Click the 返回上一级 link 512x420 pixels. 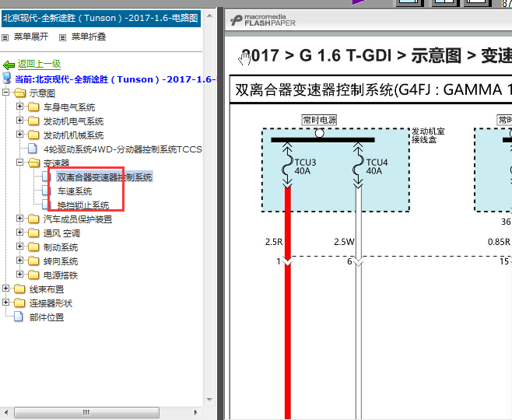point(39,65)
